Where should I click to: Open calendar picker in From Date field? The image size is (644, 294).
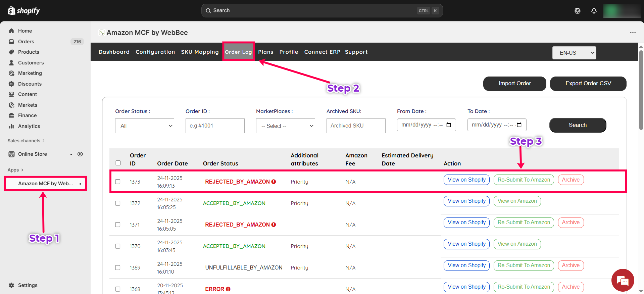[449, 125]
